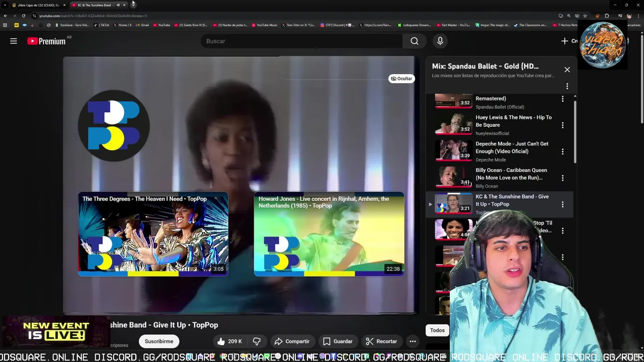Go back in browser history

[5, 16]
